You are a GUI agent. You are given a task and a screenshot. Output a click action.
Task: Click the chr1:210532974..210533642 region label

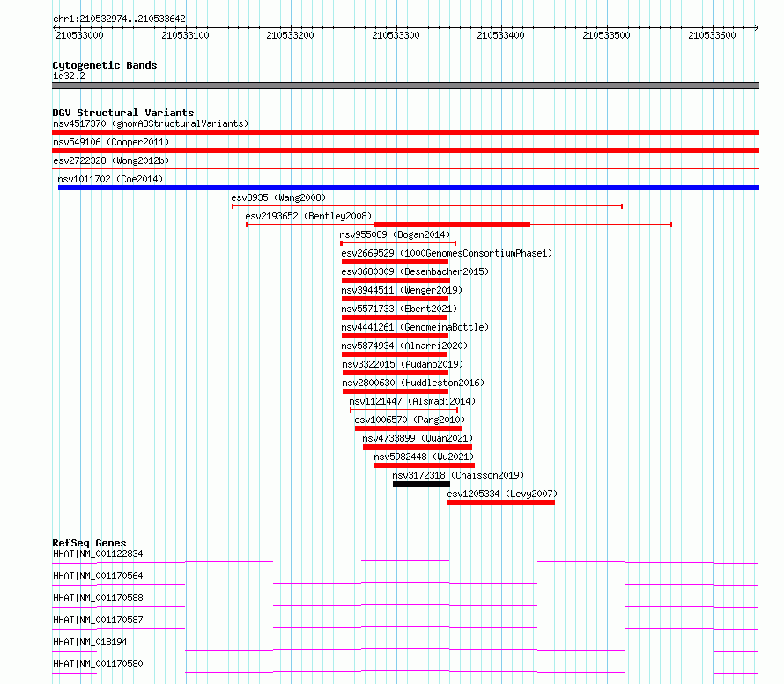[119, 19]
